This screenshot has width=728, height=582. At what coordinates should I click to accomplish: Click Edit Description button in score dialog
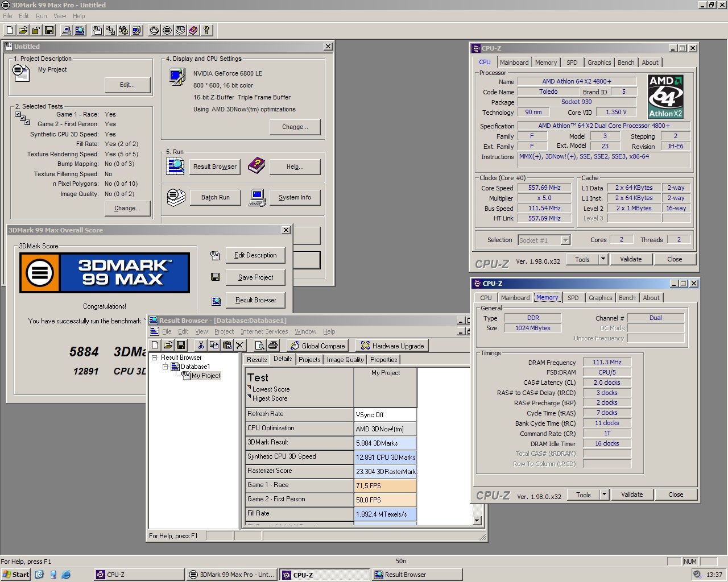tap(255, 255)
